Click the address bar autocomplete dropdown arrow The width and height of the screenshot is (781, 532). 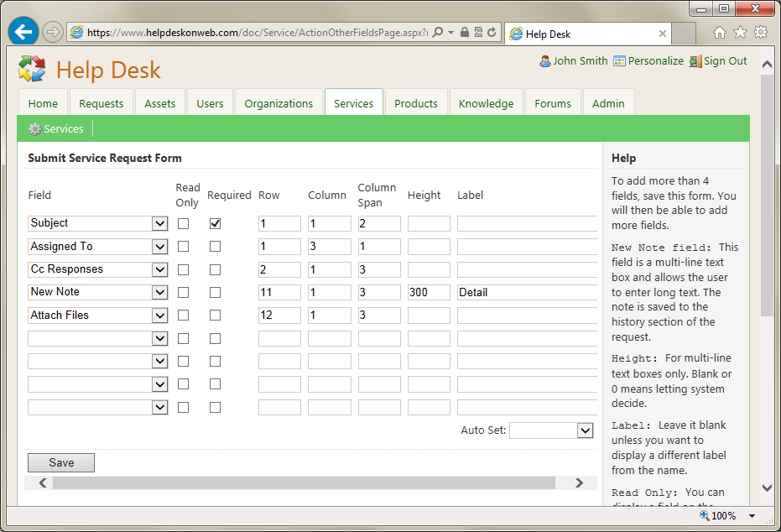coord(450,33)
